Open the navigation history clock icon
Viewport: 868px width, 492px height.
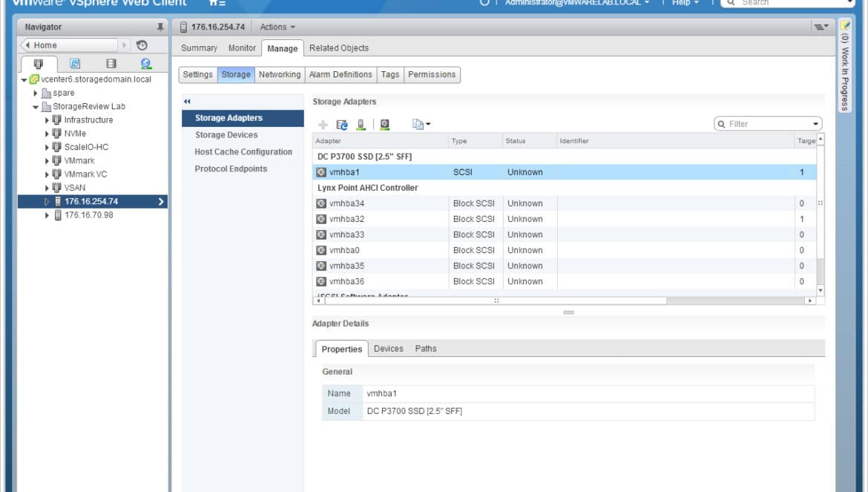tap(142, 45)
